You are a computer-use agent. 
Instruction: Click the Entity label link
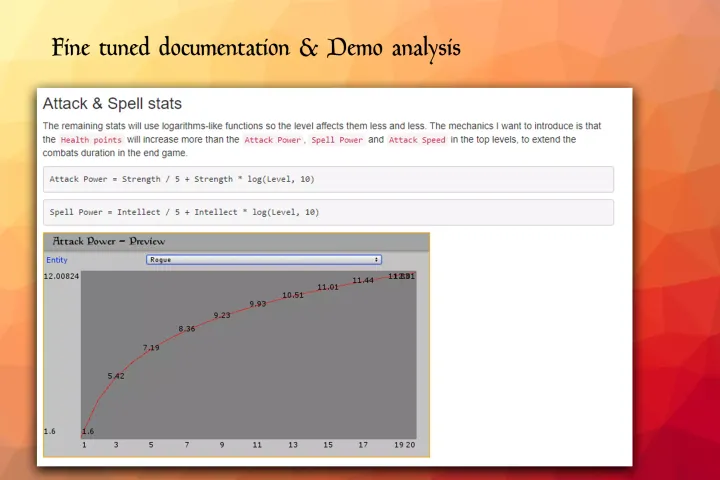coord(56,260)
